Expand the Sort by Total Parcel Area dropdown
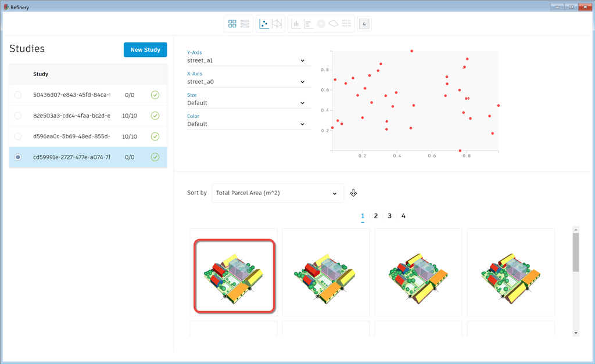This screenshot has height=364, width=595. pos(277,193)
